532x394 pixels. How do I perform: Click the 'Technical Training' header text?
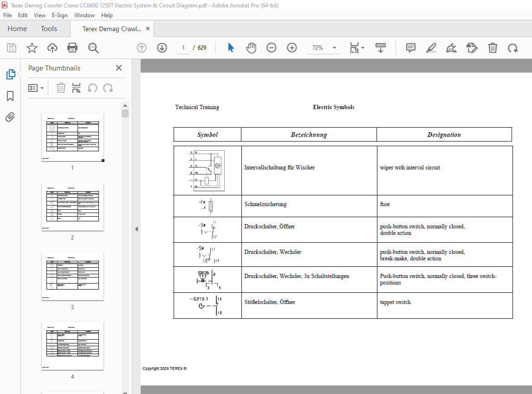[197, 107]
